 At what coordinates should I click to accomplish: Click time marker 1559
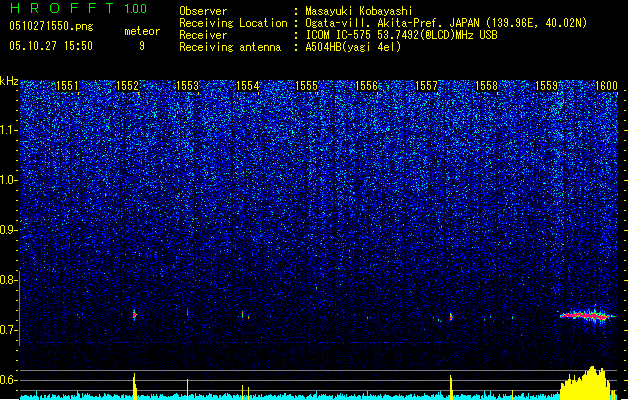pyautogui.click(x=547, y=86)
